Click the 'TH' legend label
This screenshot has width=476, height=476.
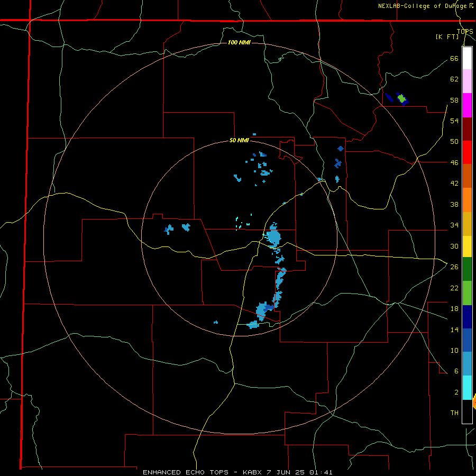coord(454,413)
